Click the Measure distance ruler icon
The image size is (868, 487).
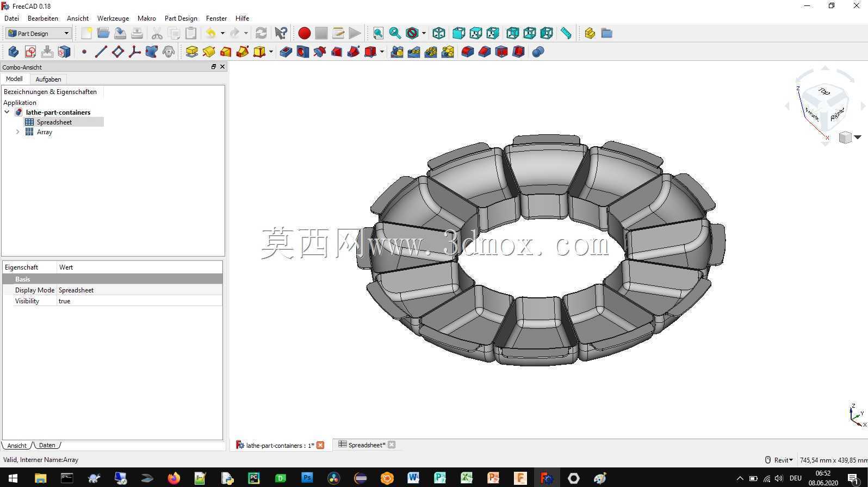[x=566, y=33]
